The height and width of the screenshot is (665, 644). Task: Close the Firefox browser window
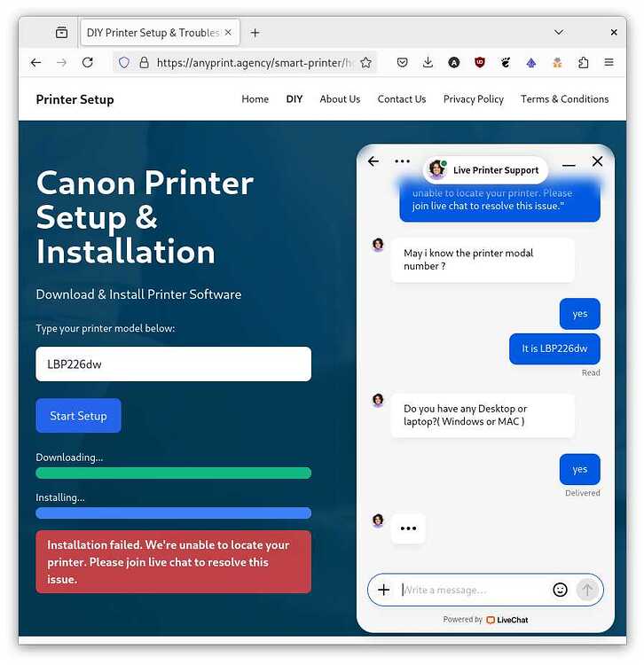[614, 32]
